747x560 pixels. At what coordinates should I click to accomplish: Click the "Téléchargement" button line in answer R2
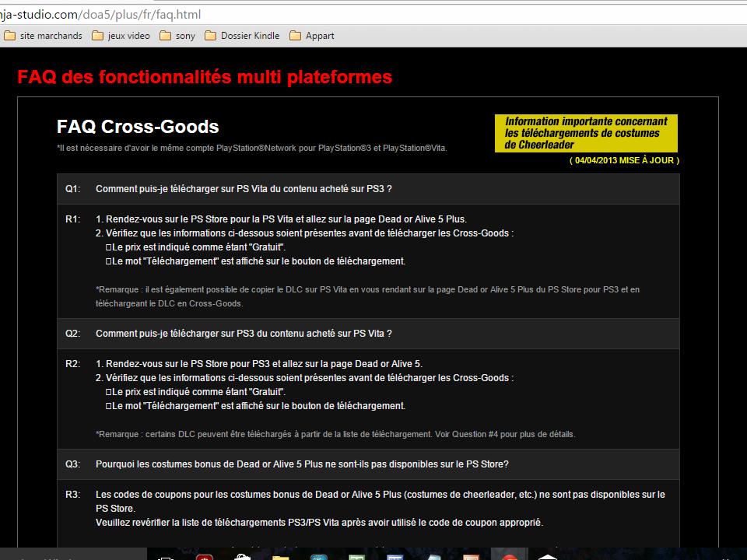click(255, 406)
